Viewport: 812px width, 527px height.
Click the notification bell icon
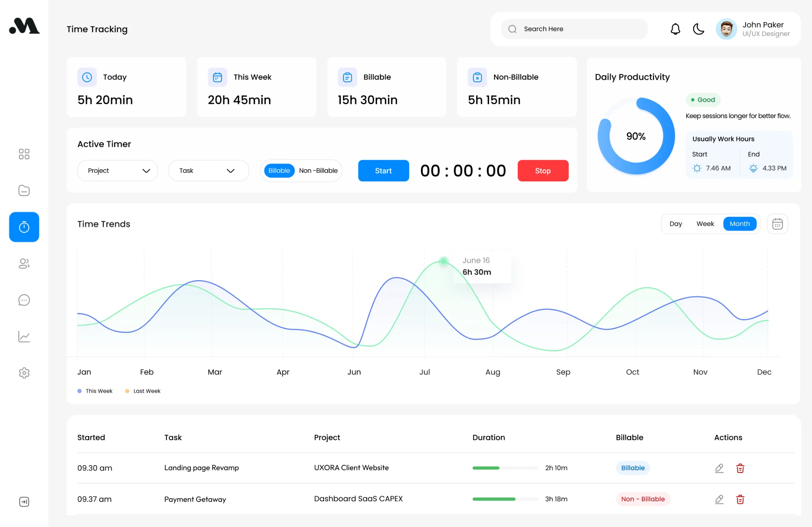point(675,29)
